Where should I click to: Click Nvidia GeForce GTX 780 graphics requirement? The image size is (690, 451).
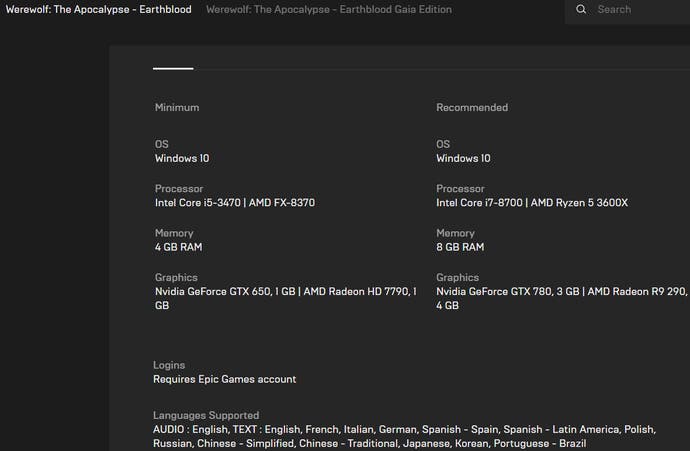click(562, 298)
